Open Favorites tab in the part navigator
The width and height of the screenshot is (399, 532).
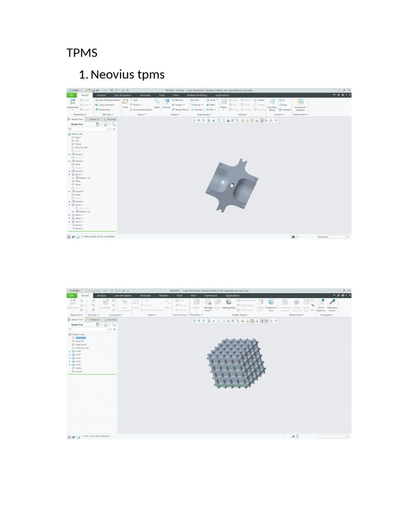click(110, 119)
